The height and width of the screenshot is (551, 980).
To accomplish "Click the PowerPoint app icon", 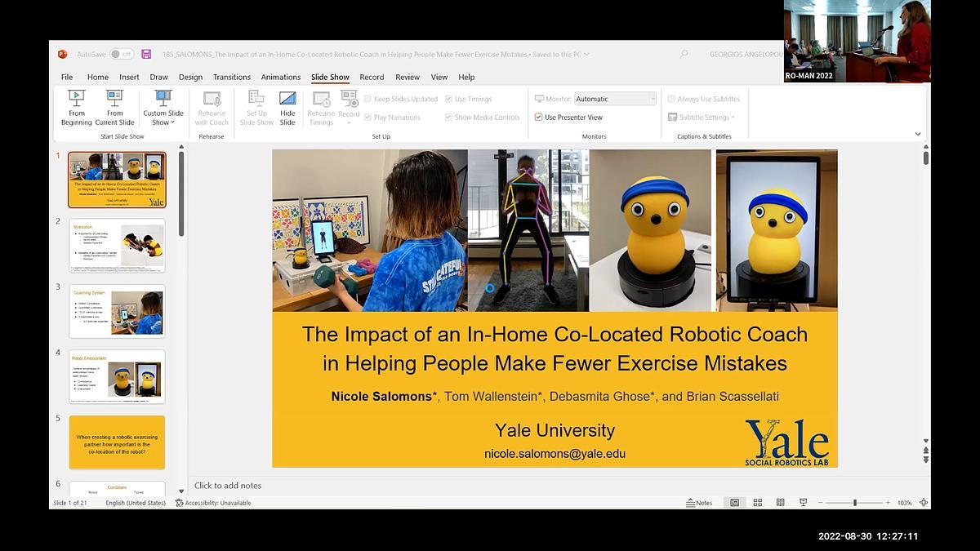I will click(62, 54).
